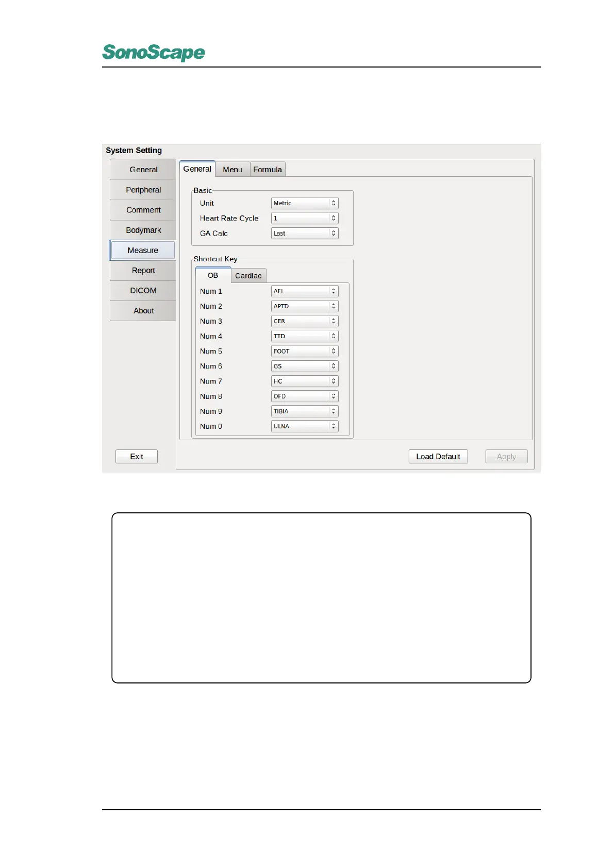This screenshot has height=868, width=614.
Task: Open the Num 7 dropdown showing HC
Action: (x=305, y=381)
